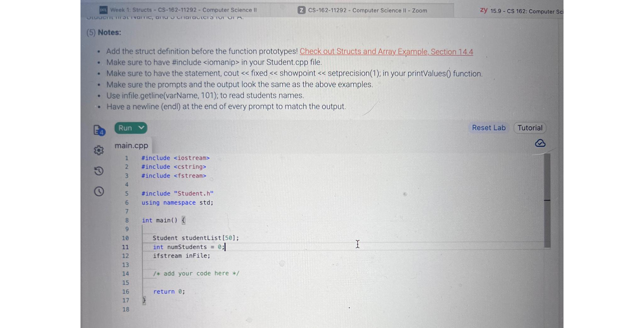Open the Tutorial
This screenshot has width=644, height=328.
coord(530,128)
